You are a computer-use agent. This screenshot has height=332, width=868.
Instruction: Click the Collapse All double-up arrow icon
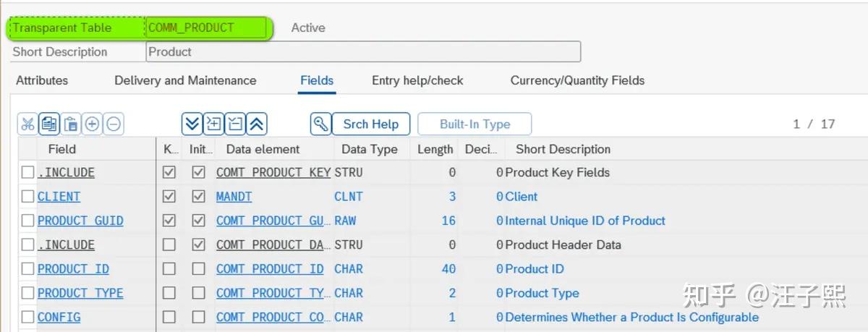coord(258,124)
